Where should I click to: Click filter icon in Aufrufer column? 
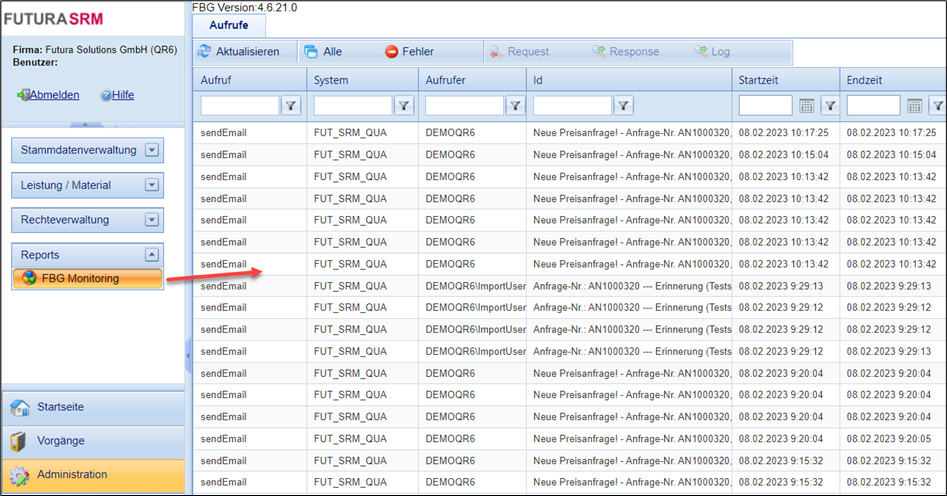coord(515,105)
